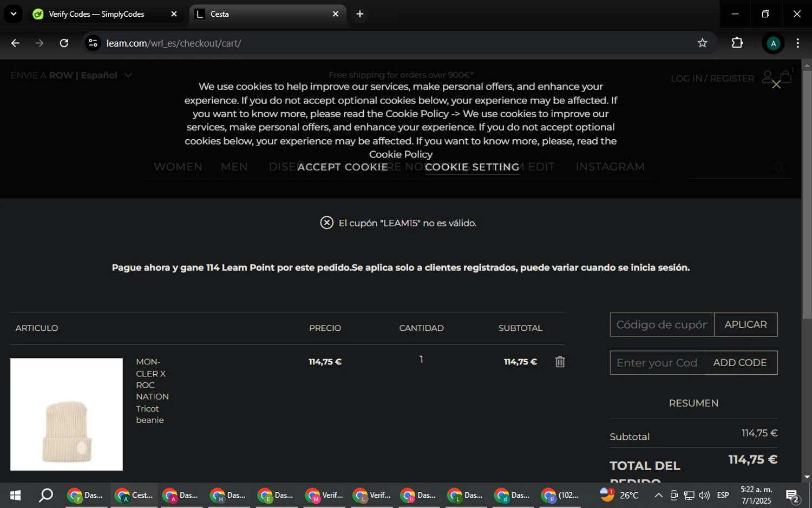Image resolution: width=812 pixels, height=508 pixels.
Task: Select the Cesta browser tab
Action: pos(268,14)
